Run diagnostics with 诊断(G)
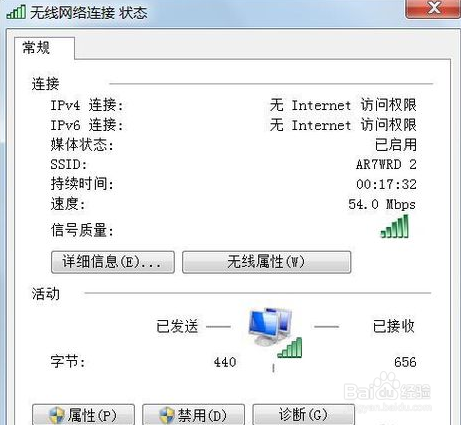 303,415
